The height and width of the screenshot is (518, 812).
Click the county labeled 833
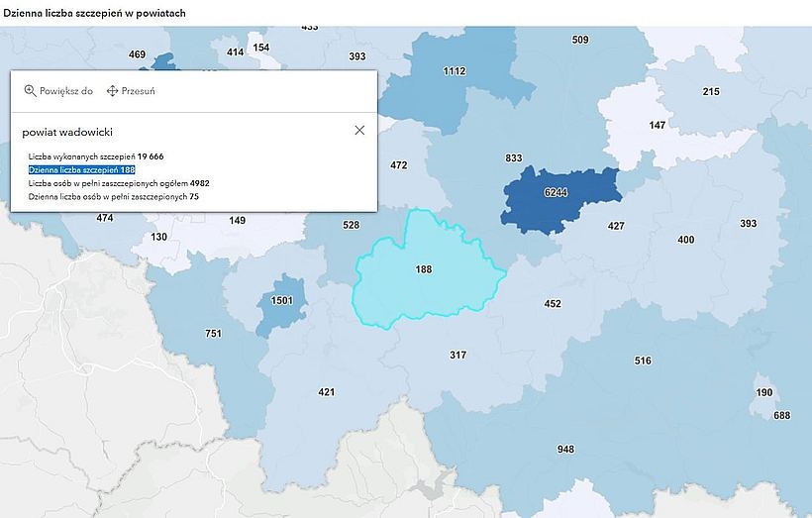(513, 158)
